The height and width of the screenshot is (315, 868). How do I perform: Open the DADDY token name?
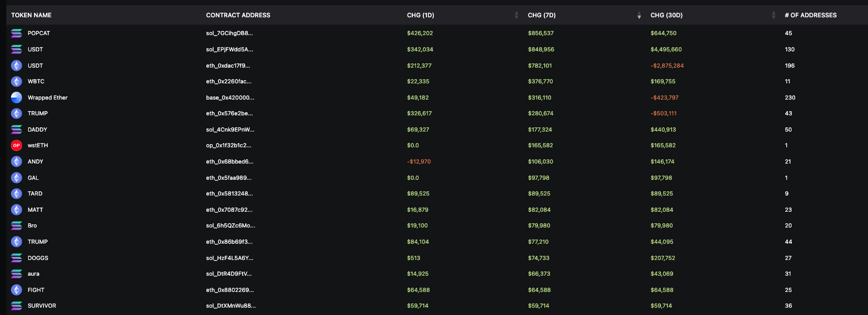point(37,129)
